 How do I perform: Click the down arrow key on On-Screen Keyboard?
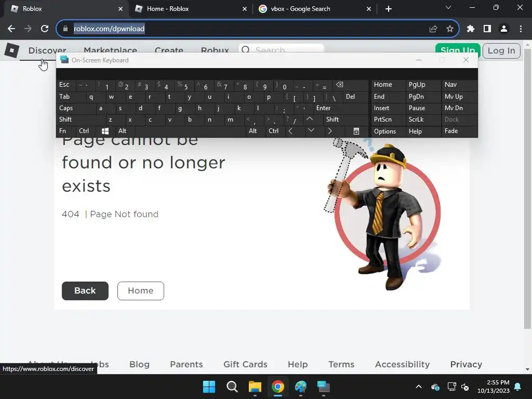click(311, 130)
